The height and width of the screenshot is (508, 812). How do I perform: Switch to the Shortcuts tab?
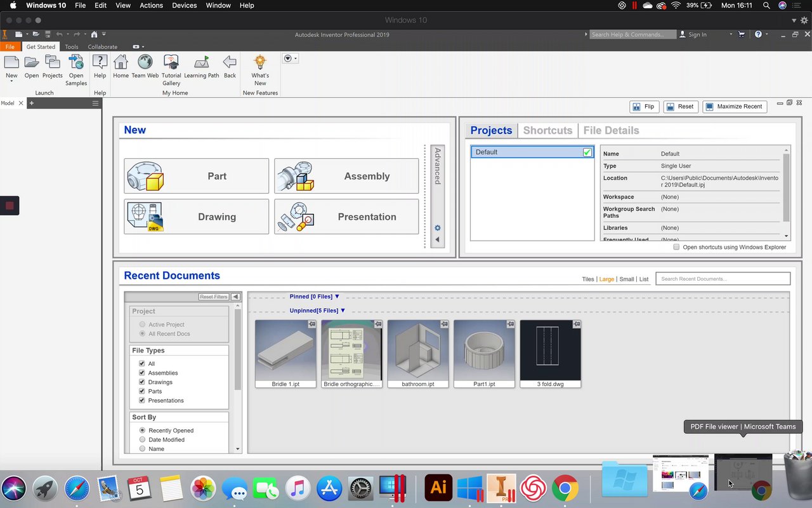coord(547,130)
